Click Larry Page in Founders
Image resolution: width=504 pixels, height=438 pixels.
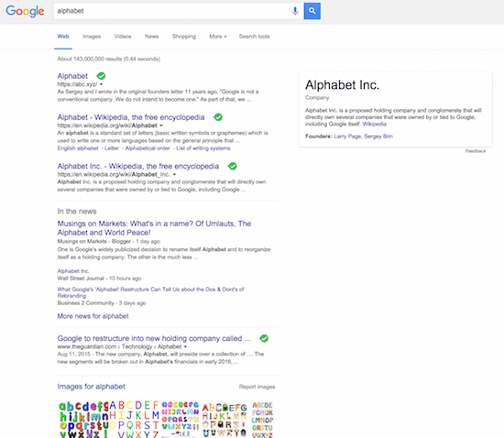347,137
